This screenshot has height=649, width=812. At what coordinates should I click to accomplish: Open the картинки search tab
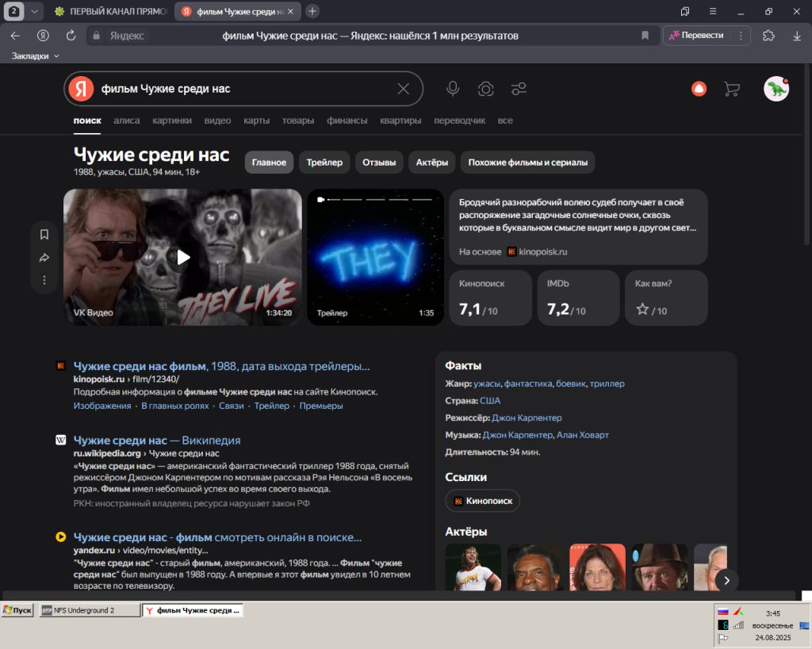172,120
